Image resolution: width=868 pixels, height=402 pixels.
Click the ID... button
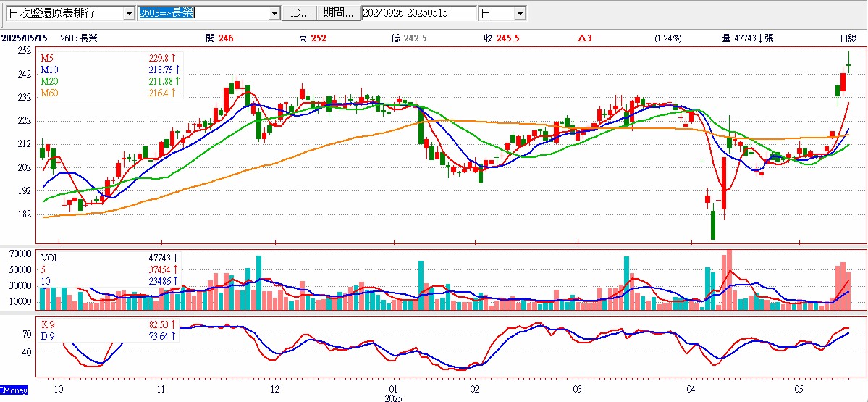pos(300,13)
